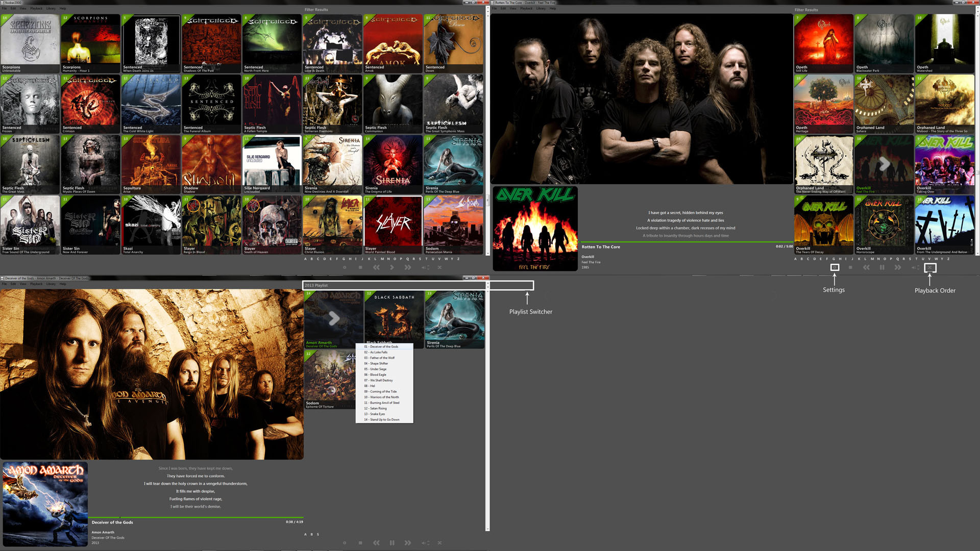Seek on Rotten To The Core progress bar
The height and width of the screenshot is (551, 980).
tap(687, 242)
